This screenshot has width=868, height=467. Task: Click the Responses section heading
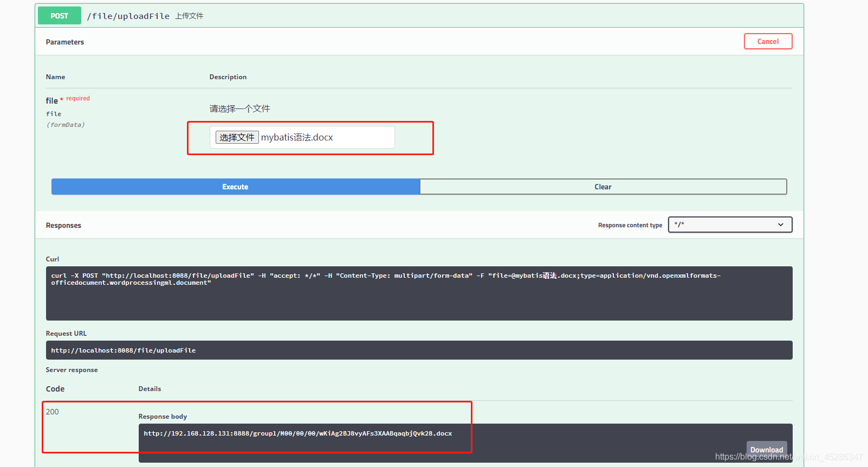tap(63, 225)
